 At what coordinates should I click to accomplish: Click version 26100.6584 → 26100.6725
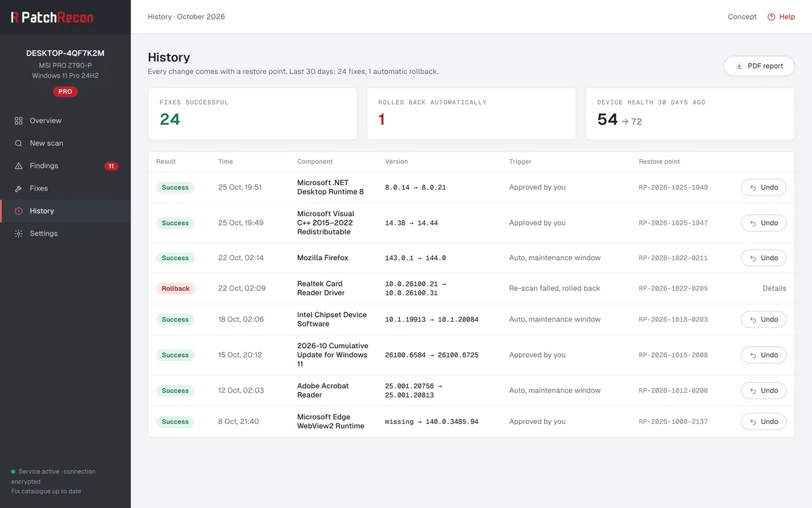[432, 355]
